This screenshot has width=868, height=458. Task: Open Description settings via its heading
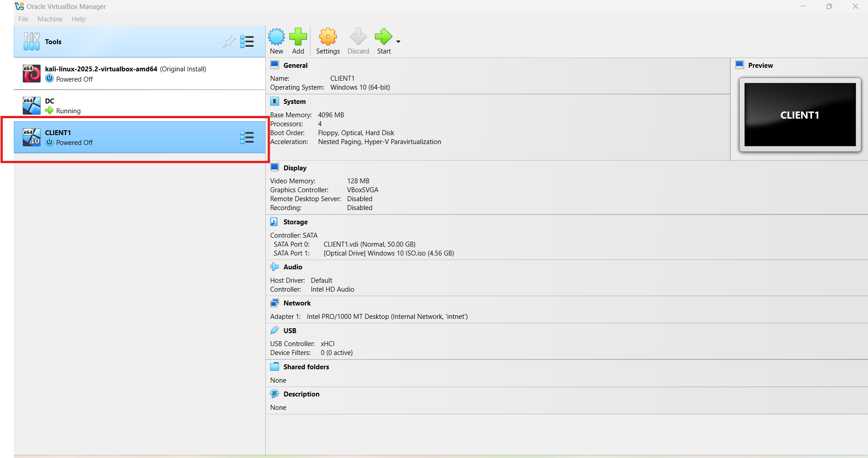301,394
